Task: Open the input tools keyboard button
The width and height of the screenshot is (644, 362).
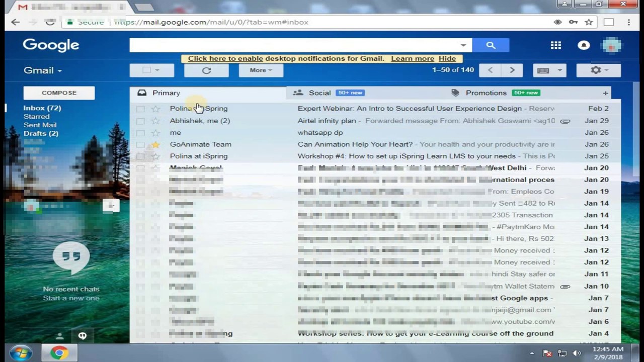Action: [543, 70]
